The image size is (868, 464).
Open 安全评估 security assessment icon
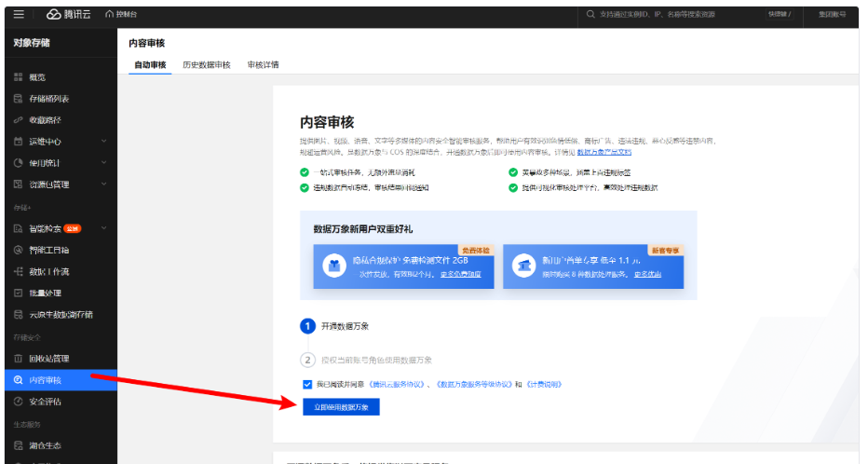[19, 402]
